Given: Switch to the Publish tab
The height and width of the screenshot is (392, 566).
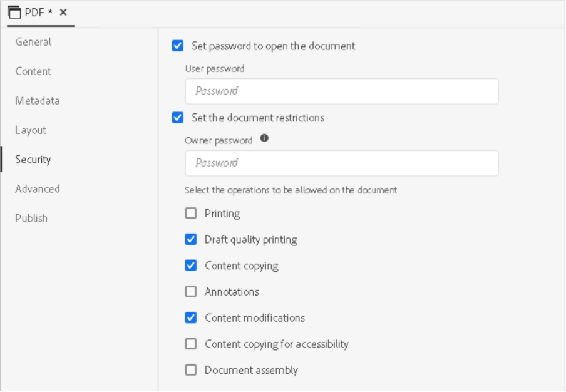Looking at the screenshot, I should (x=31, y=219).
